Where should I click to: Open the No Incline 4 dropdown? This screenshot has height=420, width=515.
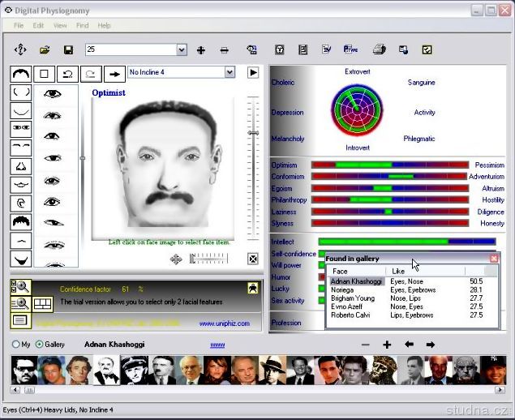(230, 73)
